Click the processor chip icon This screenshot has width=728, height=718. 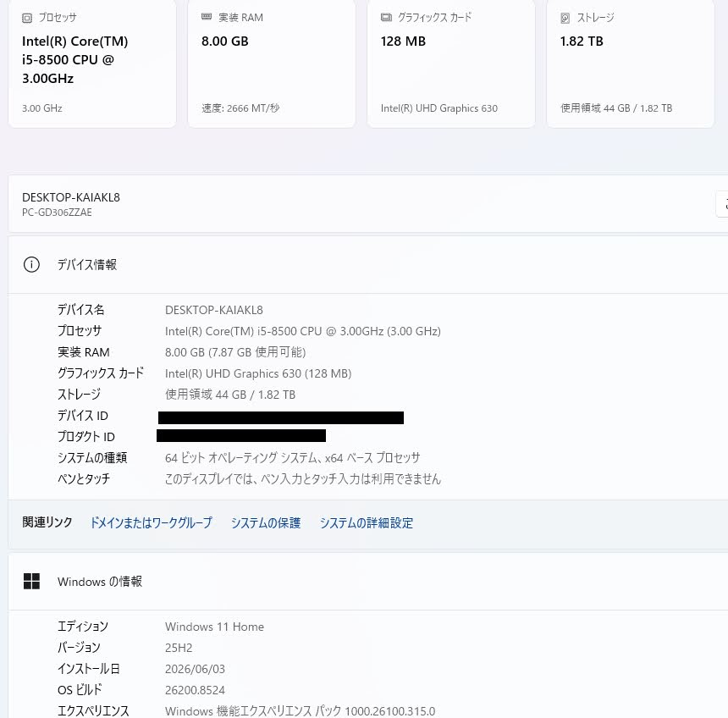pyautogui.click(x=27, y=18)
